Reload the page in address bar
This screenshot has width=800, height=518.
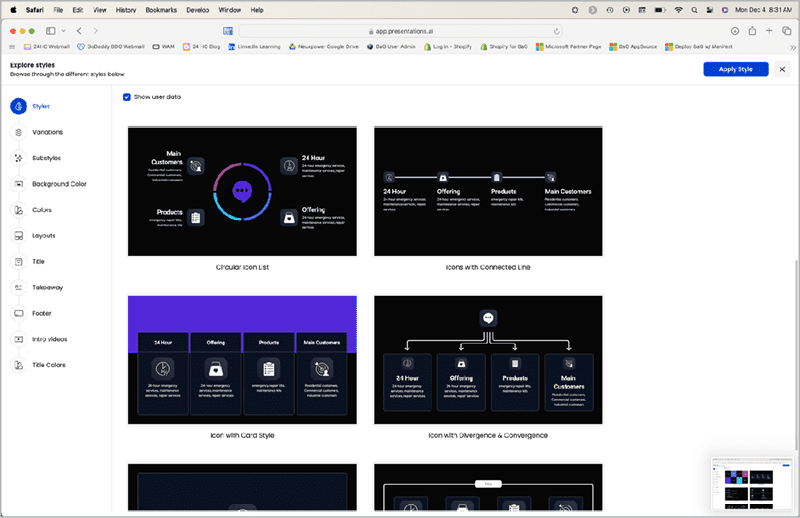(x=557, y=31)
